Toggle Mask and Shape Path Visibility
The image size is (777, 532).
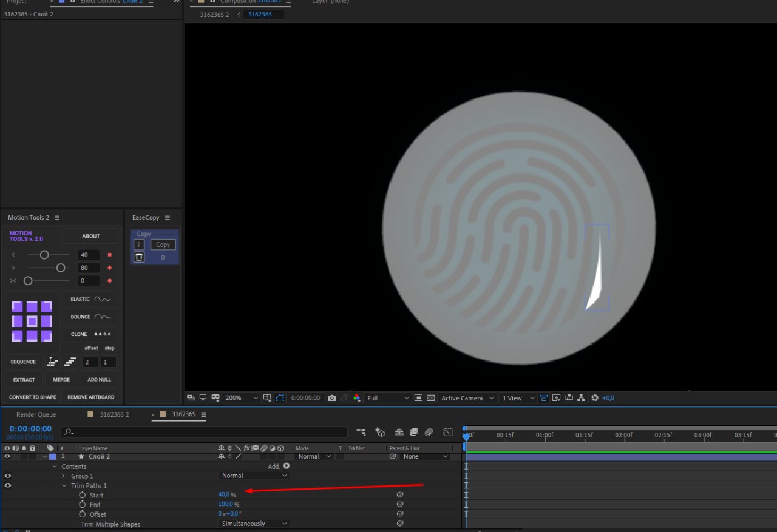(x=280, y=398)
